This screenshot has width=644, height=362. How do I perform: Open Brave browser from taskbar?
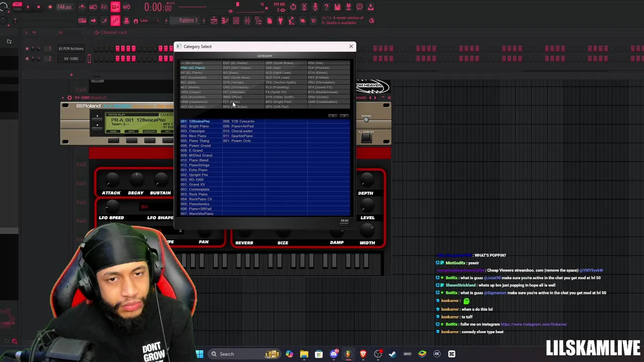(363, 354)
